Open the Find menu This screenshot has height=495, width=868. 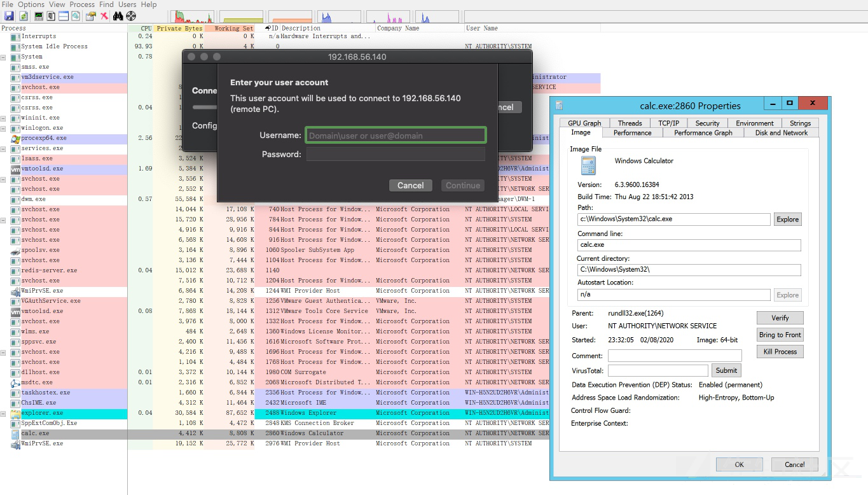point(106,4)
